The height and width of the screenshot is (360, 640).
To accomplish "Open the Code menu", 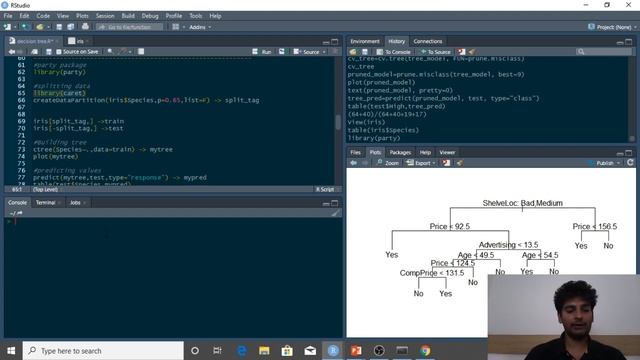I will tap(43, 16).
